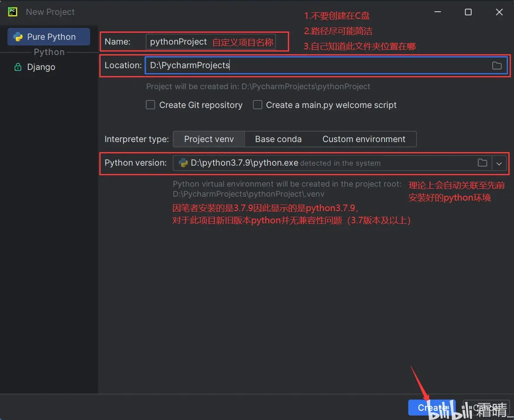The image size is (514, 420).
Task: Toggle Create a main.py welcome script
Action: click(x=258, y=105)
